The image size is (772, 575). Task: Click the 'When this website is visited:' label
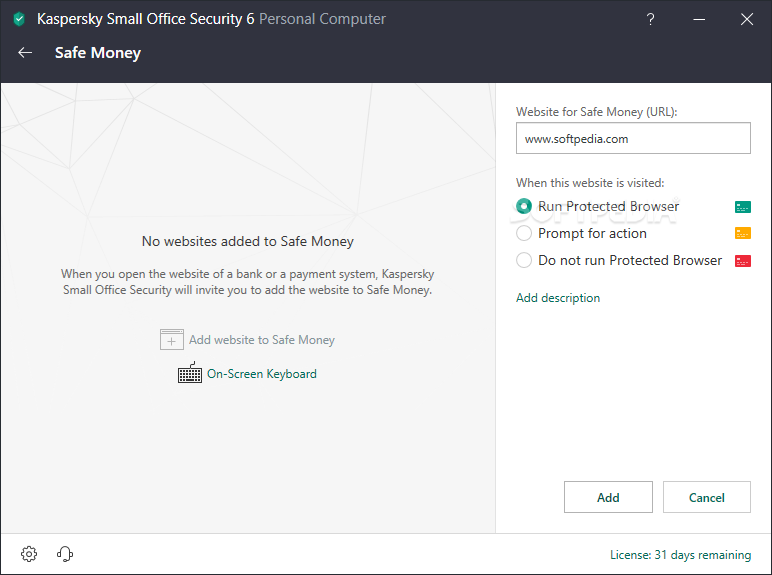590,183
